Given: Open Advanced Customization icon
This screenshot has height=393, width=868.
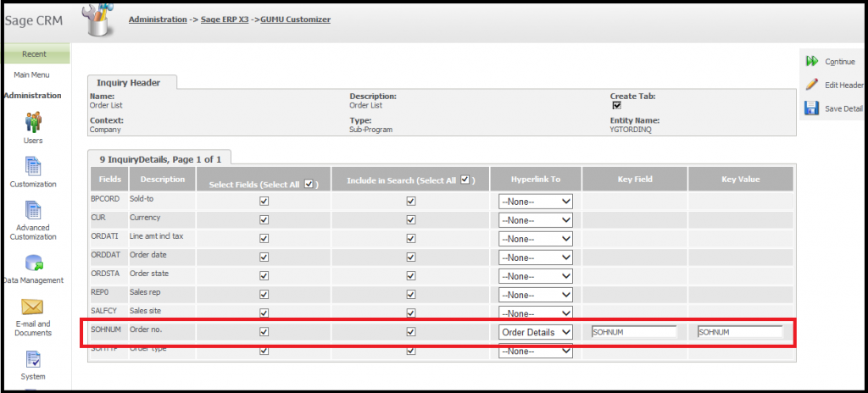Looking at the screenshot, I should point(33,210).
